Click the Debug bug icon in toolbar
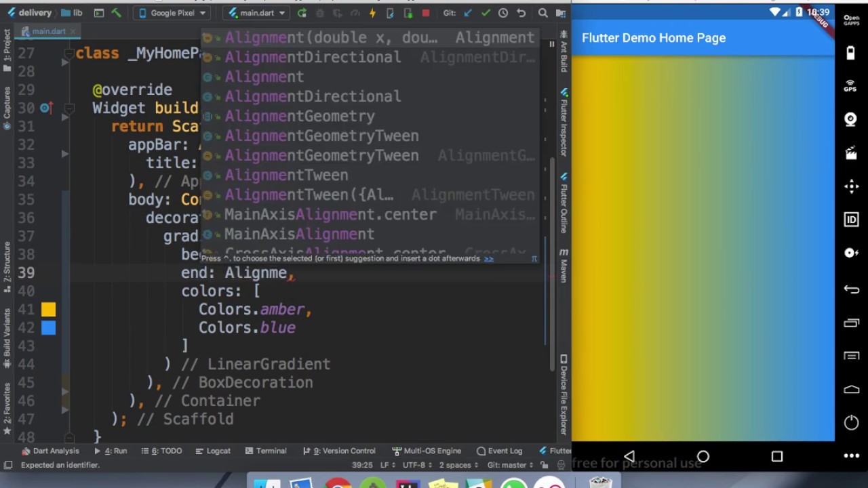This screenshot has width=868, height=488. 319,13
